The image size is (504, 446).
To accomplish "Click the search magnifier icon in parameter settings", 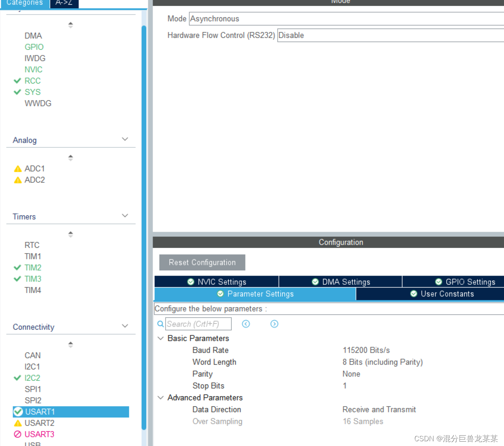I will coord(160,324).
